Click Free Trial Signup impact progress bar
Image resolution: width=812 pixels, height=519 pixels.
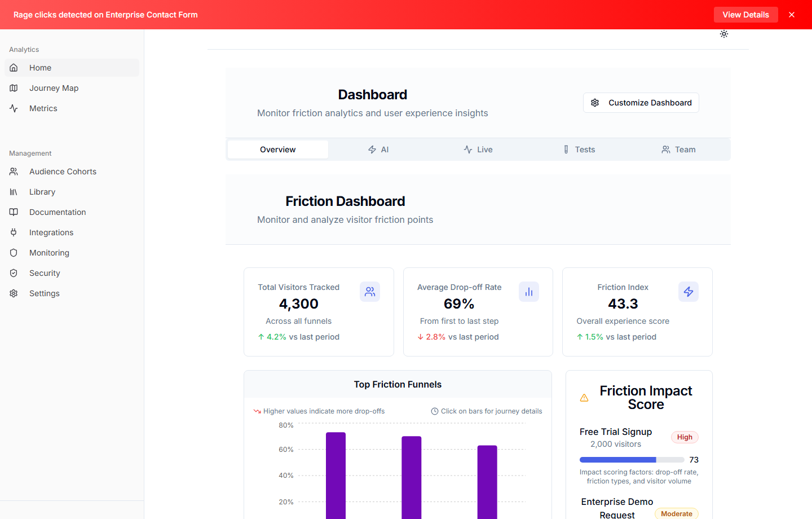click(632, 460)
